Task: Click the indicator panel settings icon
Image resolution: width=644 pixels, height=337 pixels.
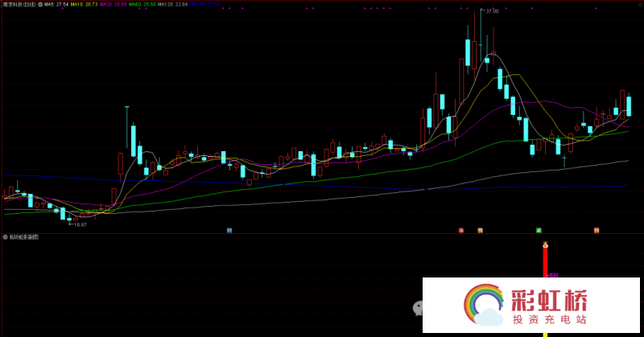Action: coord(6,237)
